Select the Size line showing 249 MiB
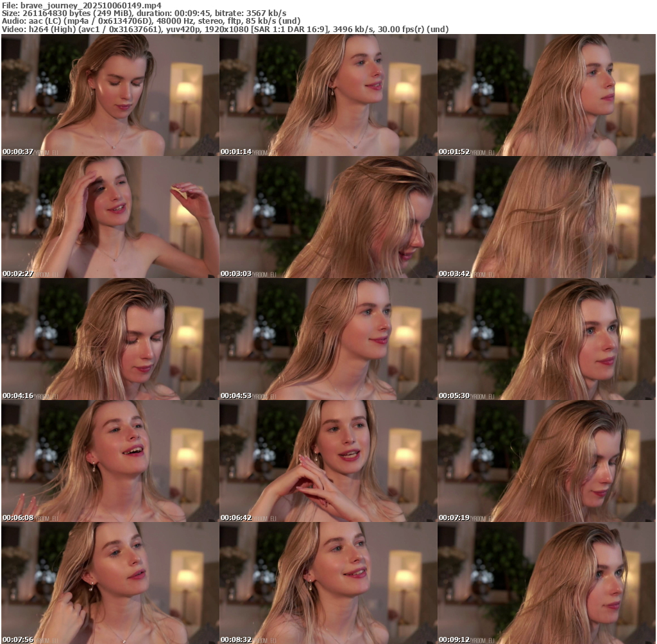Image resolution: width=657 pixels, height=644 pixels. (x=144, y=13)
